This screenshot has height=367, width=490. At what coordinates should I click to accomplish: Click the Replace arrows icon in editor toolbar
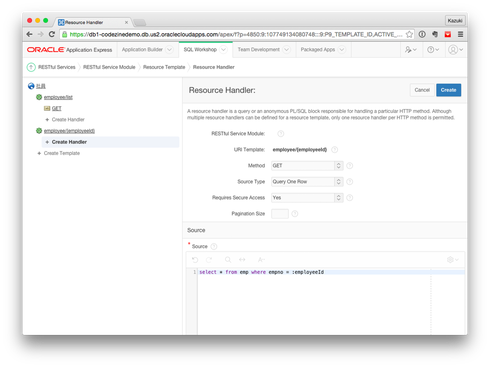coord(242,260)
